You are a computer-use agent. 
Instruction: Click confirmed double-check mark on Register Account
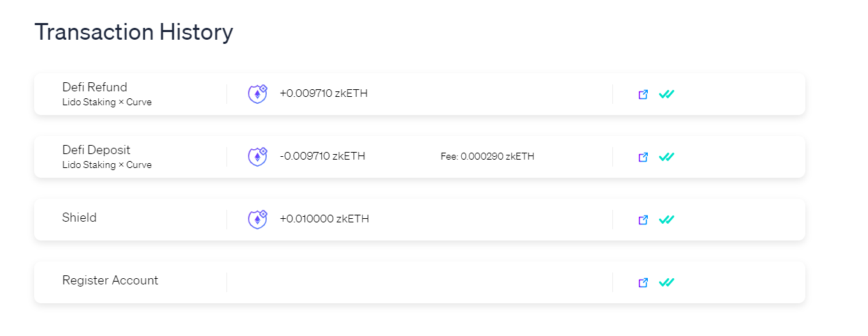tap(667, 282)
